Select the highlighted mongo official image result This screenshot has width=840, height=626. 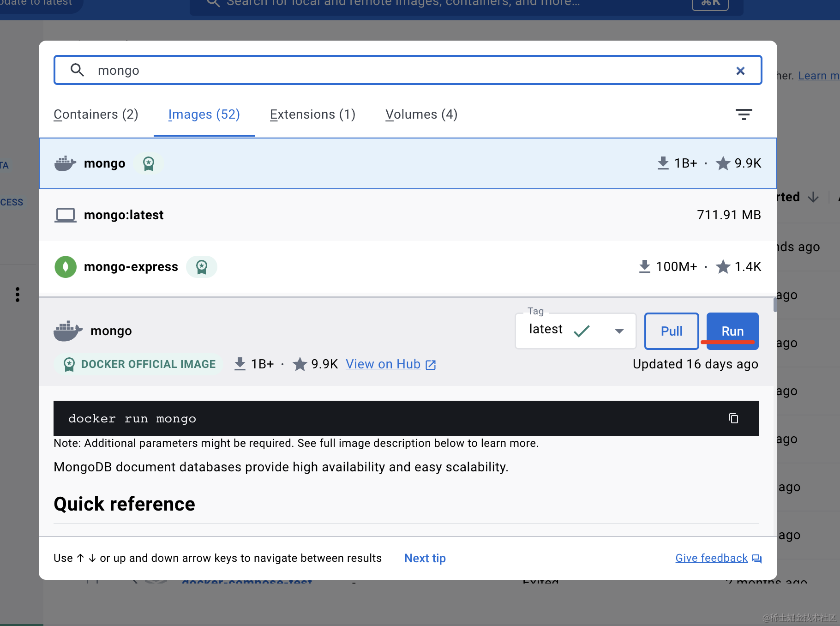[x=408, y=163]
